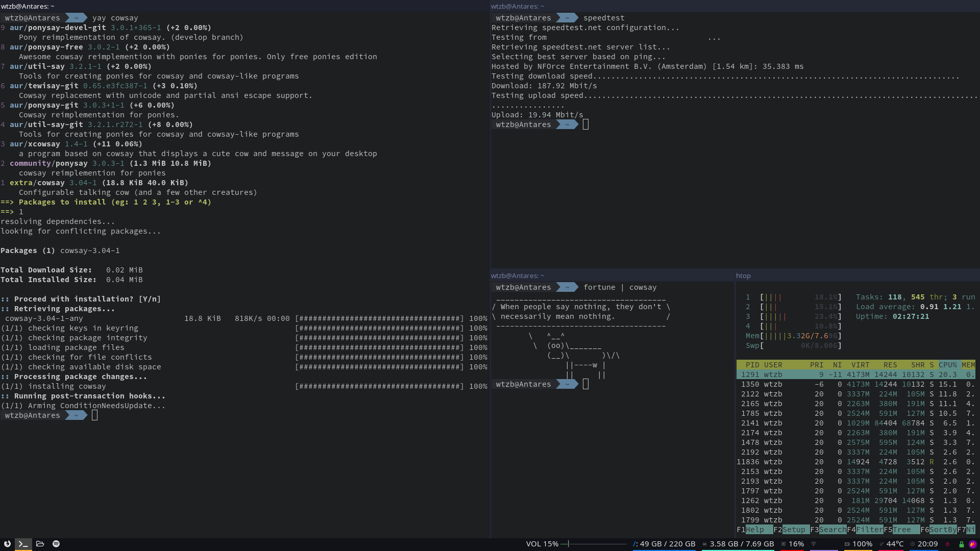This screenshot has width=980, height=551.
Task: Click 'Download: 187.92 Mbit/s' text
Action: [x=544, y=86]
